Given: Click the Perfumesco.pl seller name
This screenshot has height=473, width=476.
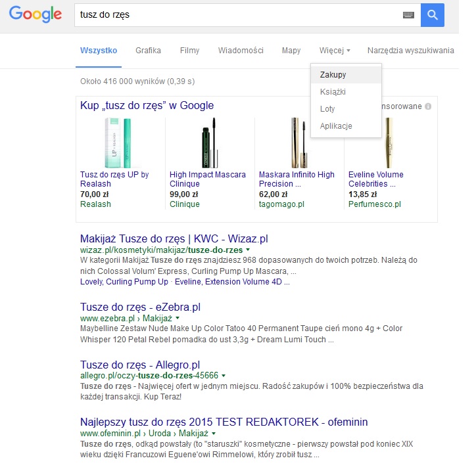Looking at the screenshot, I should pyautogui.click(x=375, y=204).
